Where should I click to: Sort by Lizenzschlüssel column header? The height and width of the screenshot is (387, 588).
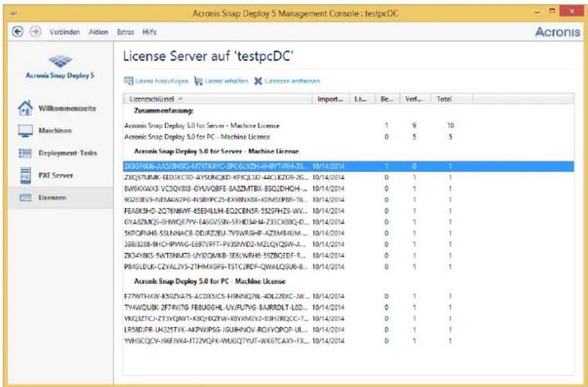[x=218, y=99]
